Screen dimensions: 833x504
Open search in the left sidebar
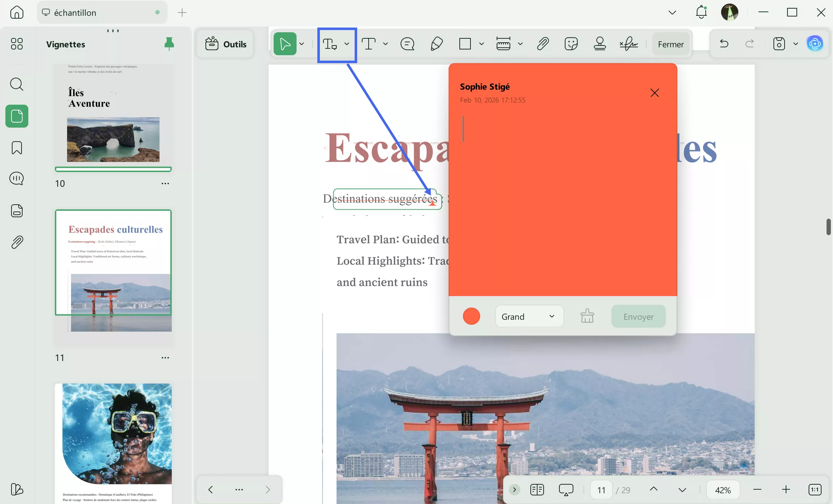16,84
